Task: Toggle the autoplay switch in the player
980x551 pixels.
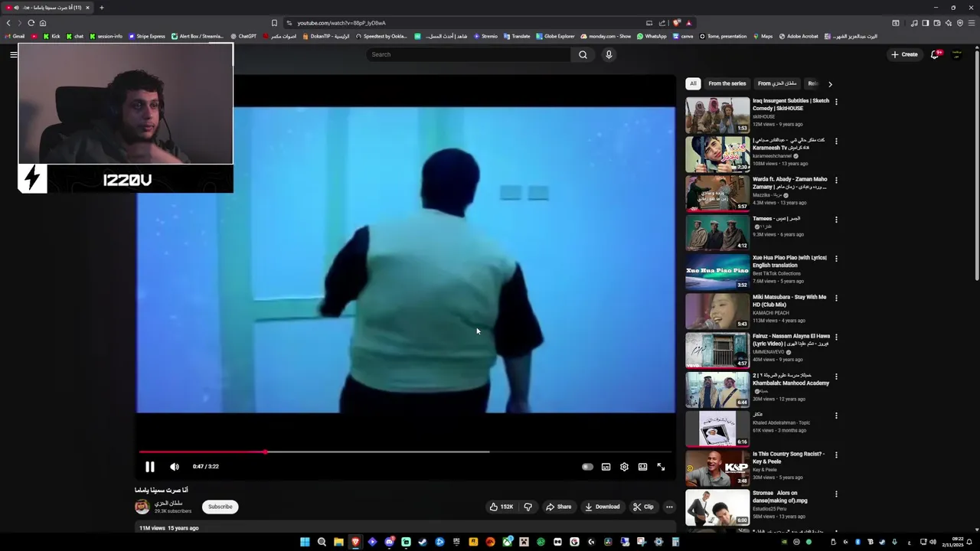Action: click(587, 467)
